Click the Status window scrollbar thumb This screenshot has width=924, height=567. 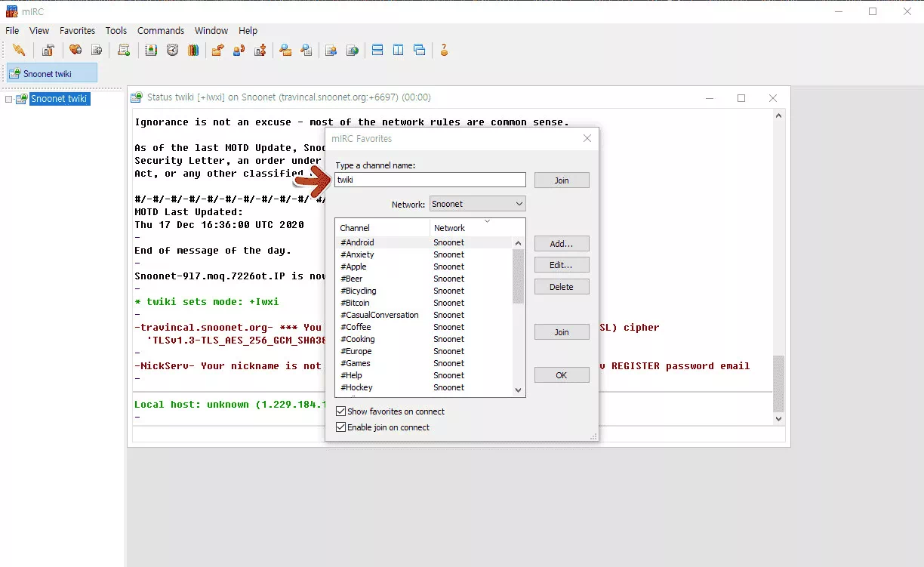coord(779,384)
